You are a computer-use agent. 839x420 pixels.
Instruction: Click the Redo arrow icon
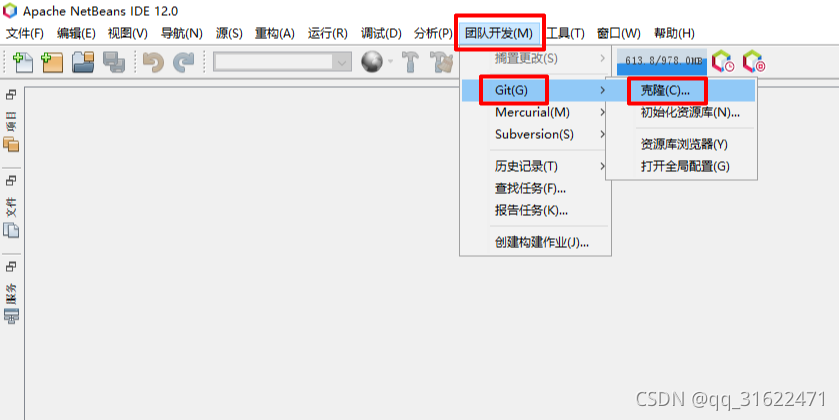pos(184,62)
